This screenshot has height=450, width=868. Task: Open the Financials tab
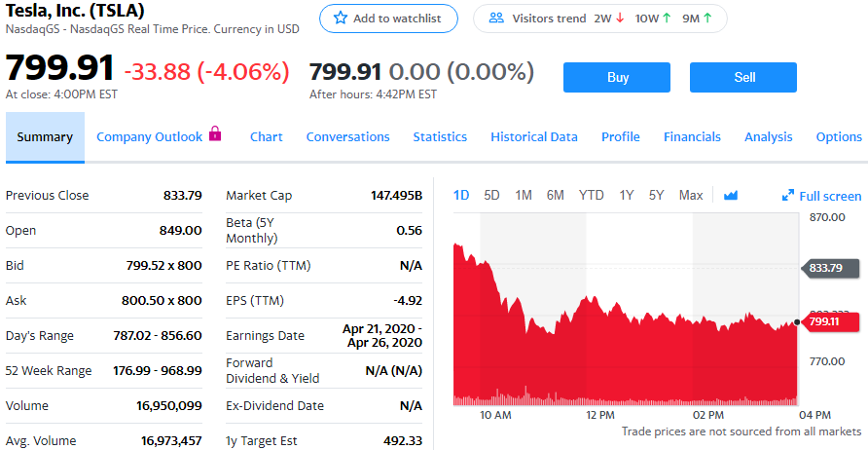(x=692, y=137)
